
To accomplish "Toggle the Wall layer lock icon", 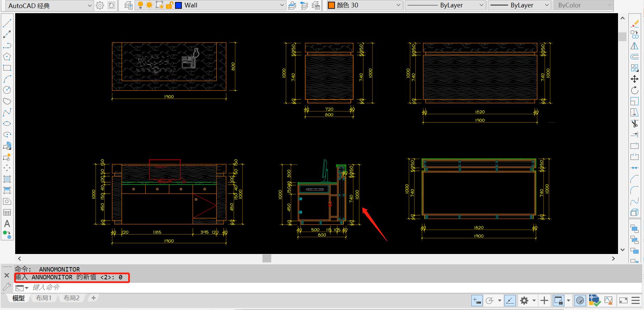I will coord(169,5).
